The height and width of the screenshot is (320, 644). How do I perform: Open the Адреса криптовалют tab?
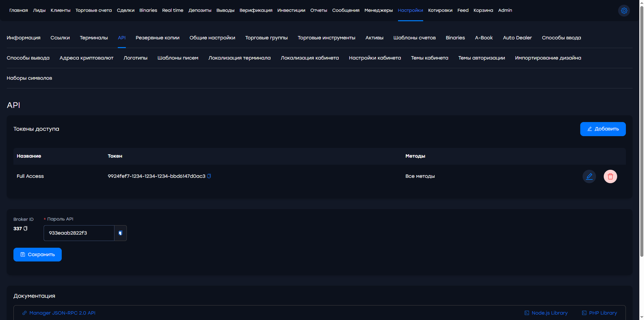[x=86, y=58]
